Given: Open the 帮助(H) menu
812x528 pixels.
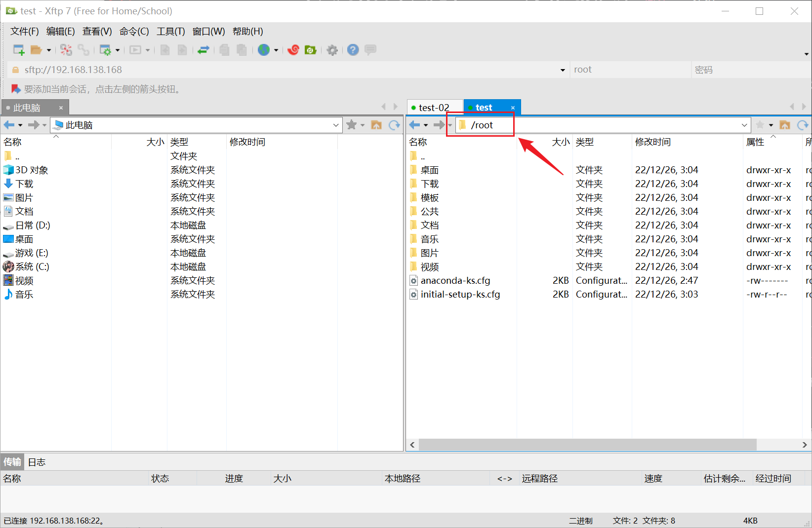Looking at the screenshot, I should 248,31.
